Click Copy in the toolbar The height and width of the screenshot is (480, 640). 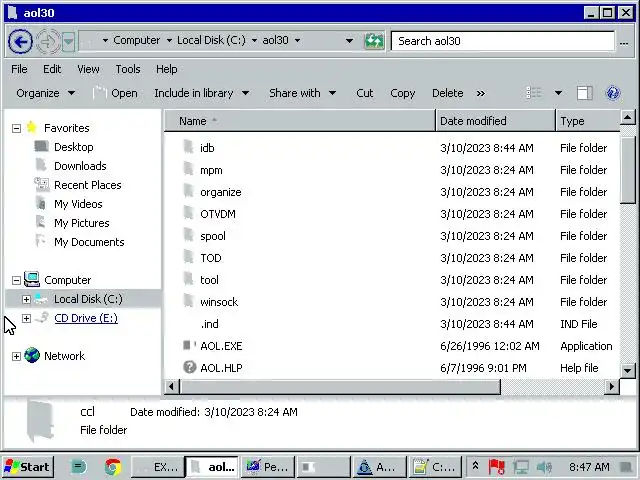pos(402,93)
